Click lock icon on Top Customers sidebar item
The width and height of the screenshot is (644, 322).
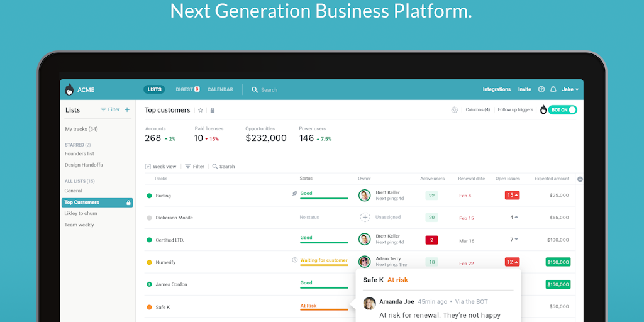tap(128, 203)
